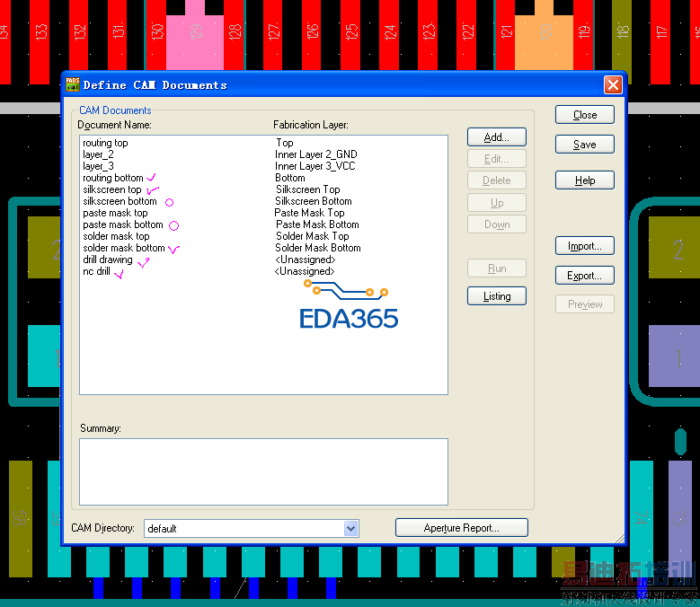The width and height of the screenshot is (700, 607).
Task: Open the Import... dialog
Action: click(584, 246)
